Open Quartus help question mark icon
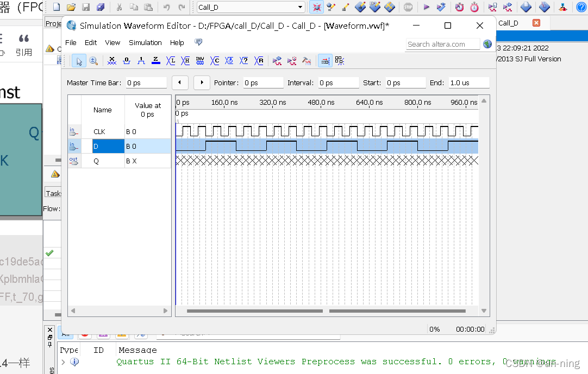Viewport: 588px width, 374px height. 581,7
